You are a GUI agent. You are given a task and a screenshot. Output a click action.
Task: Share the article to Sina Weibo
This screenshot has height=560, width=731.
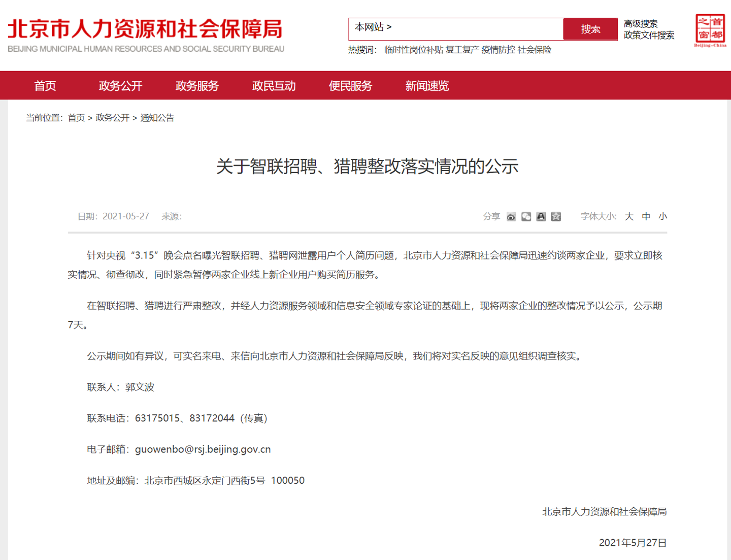point(511,216)
